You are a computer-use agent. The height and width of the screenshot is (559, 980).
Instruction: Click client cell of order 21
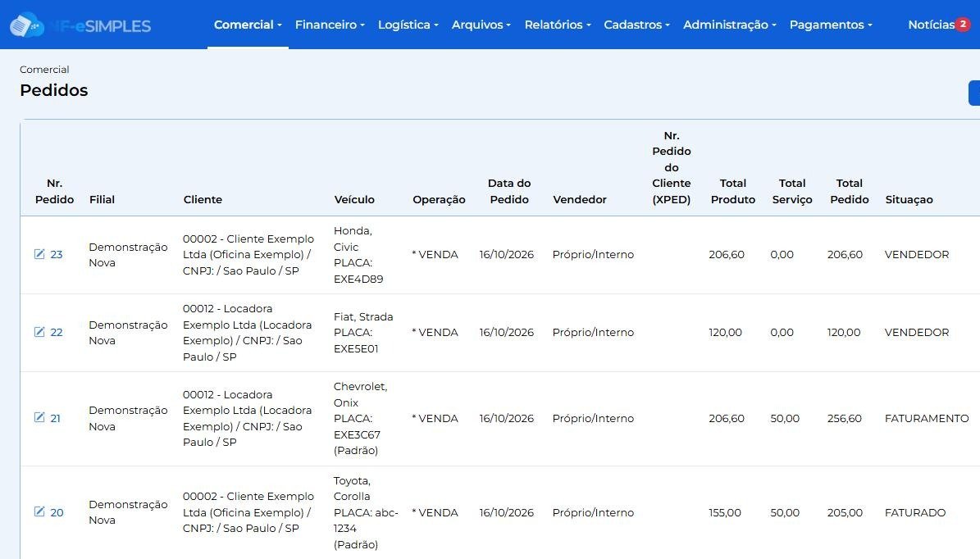[x=247, y=418]
